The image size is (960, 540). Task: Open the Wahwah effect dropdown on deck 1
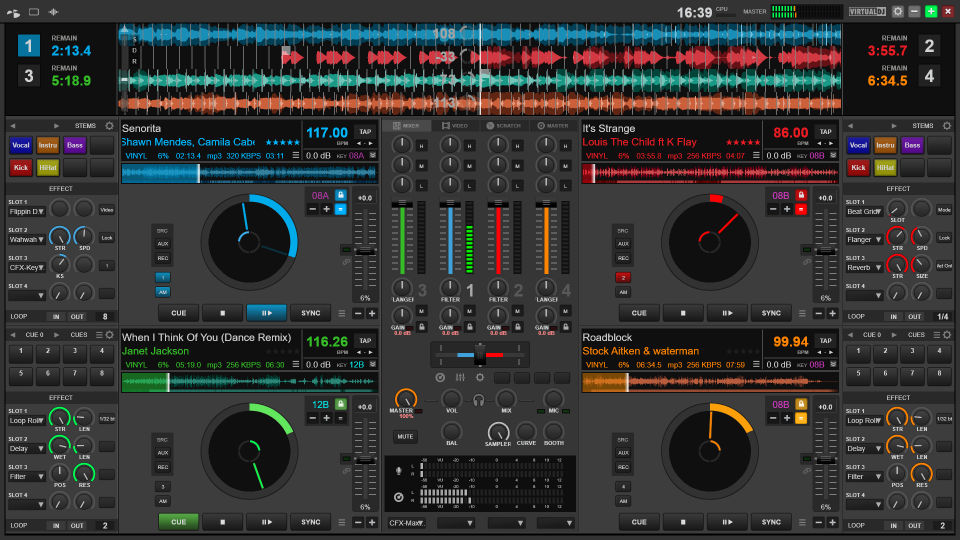coord(27,239)
